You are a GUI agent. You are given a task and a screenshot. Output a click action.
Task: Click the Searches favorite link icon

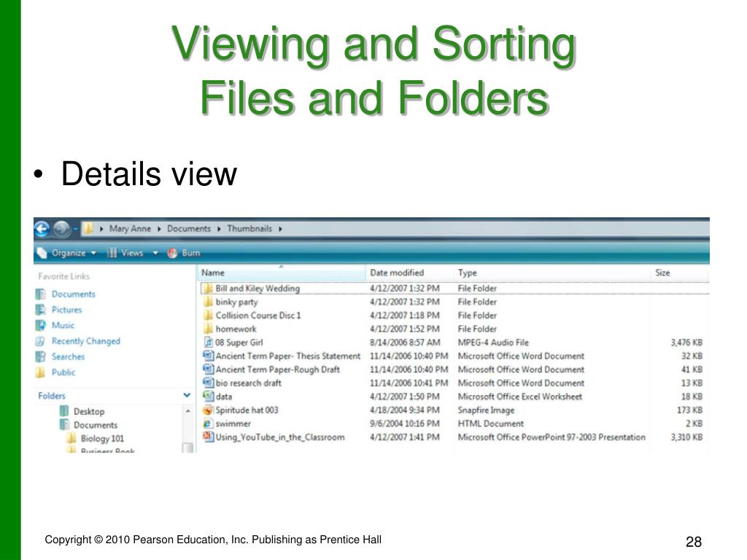click(x=41, y=357)
